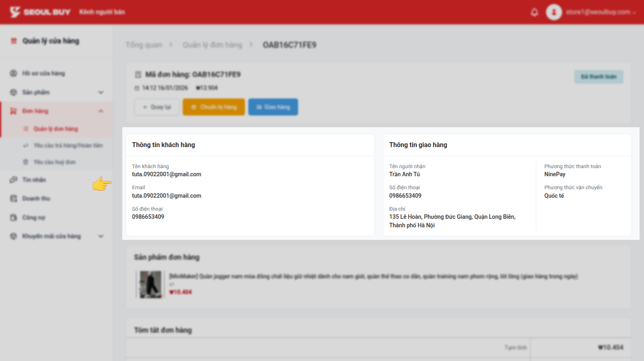Click the blue Giao hàng button
644x361 pixels.
click(273, 107)
